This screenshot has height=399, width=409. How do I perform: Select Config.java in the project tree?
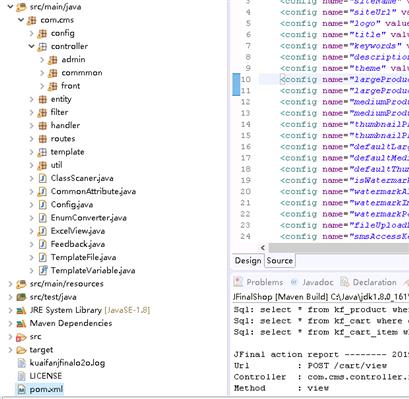pos(72,205)
